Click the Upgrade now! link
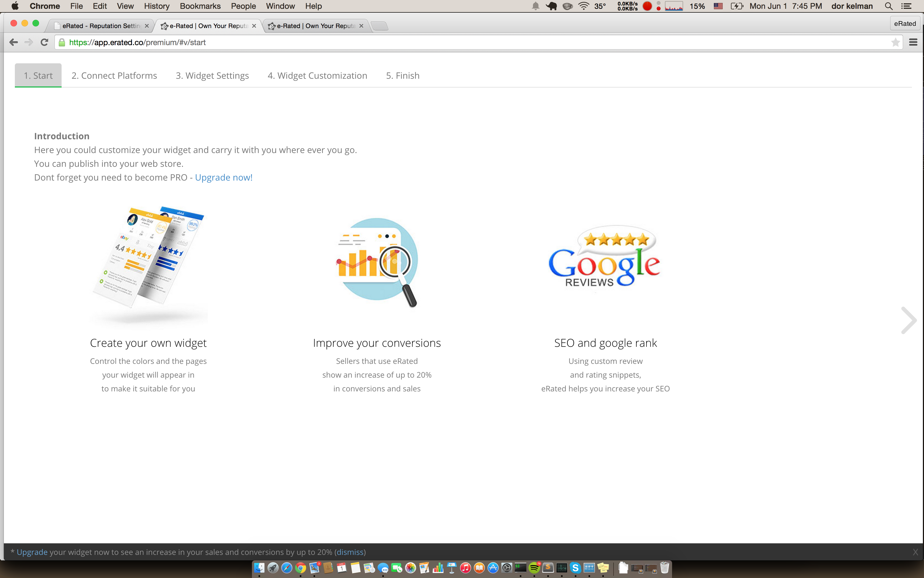This screenshot has width=924, height=578. pyautogui.click(x=224, y=177)
